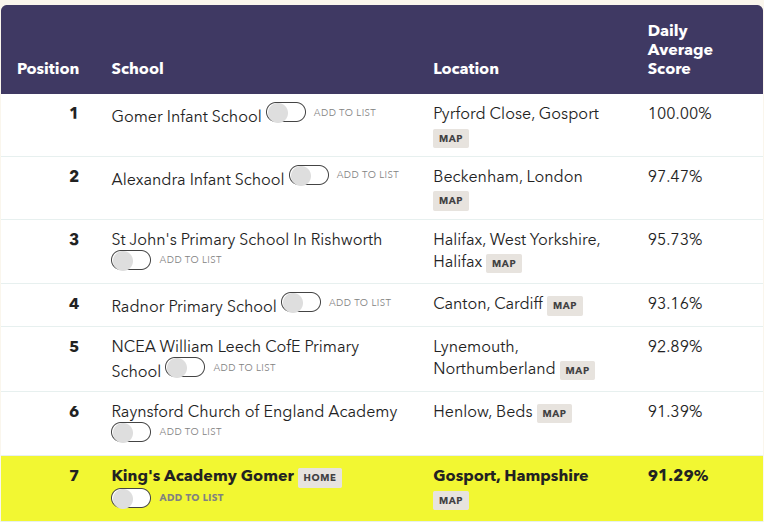View map for Gosport, Hampshire
The height and width of the screenshot is (522, 764).
tap(451, 500)
